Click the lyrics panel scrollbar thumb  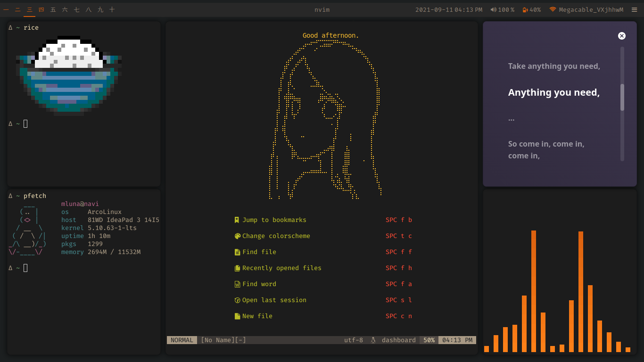[622, 97]
